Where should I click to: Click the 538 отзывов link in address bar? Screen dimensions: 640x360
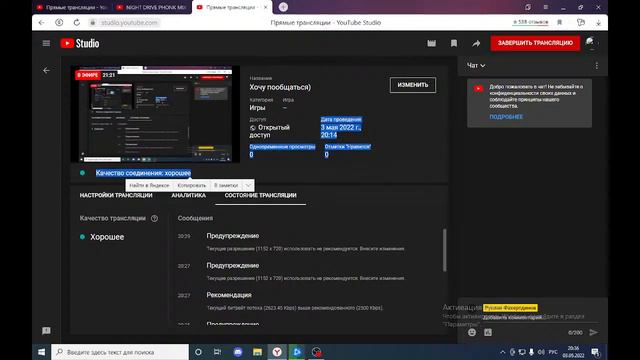531,22
